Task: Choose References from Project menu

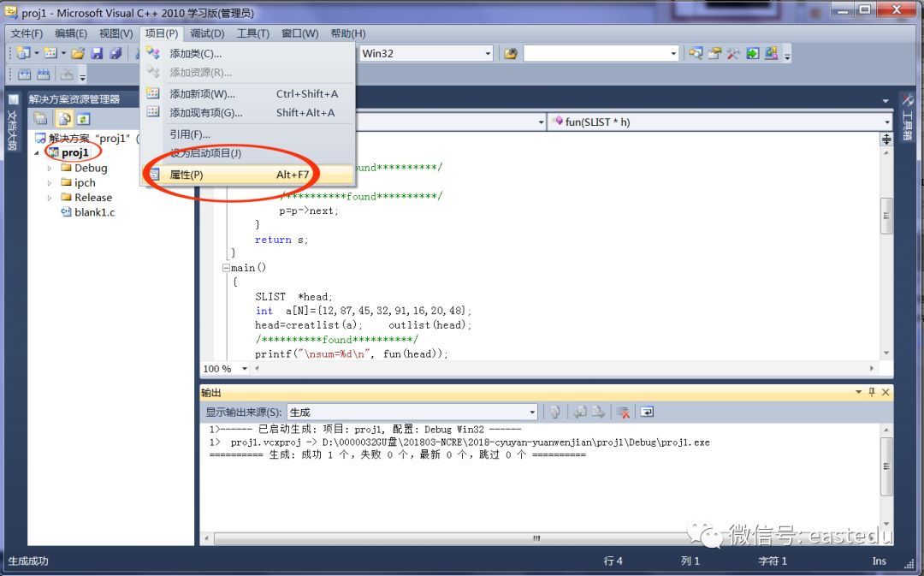Action: 247,134
